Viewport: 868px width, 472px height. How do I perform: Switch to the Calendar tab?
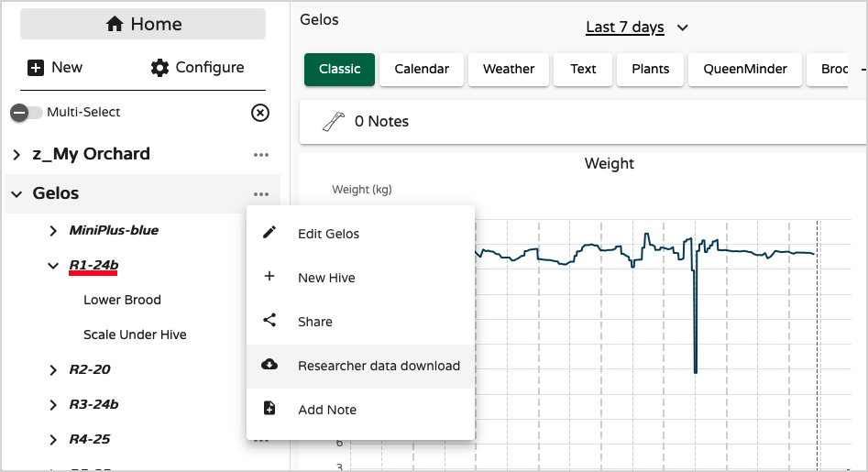(422, 69)
